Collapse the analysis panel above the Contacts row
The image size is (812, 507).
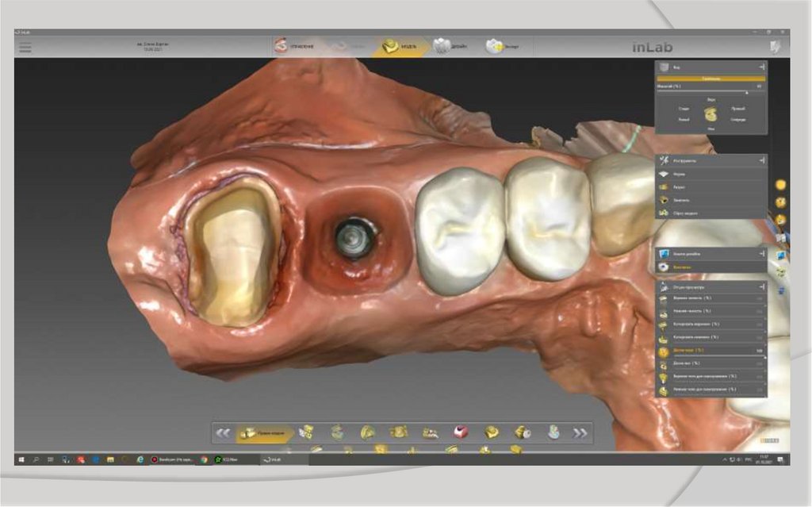point(762,254)
